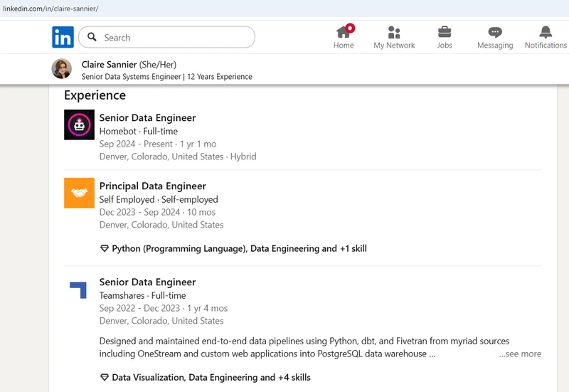The width and height of the screenshot is (569, 392).
Task: View Notifications bell icon
Action: (546, 32)
